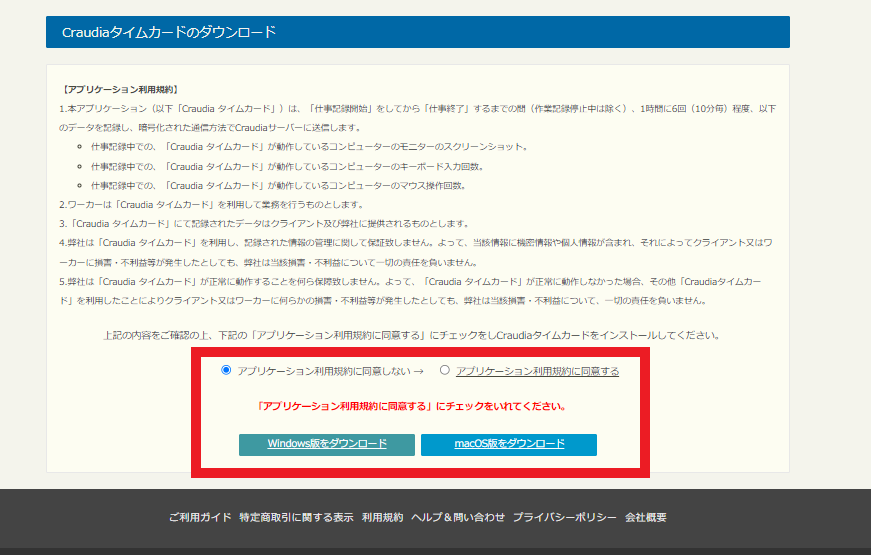Open the 'ヘルプ＆問い合わせ' footer link
Screen dimensions: 871x555
pos(458,517)
